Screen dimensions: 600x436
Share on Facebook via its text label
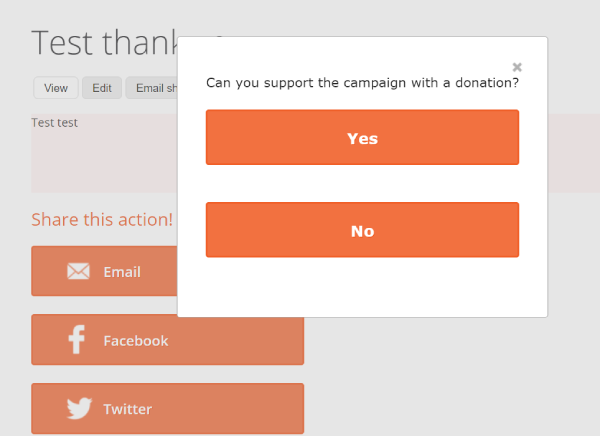coord(136,341)
